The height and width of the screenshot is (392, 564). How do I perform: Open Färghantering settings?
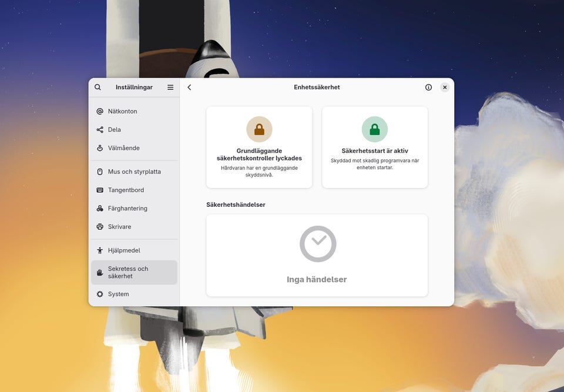coord(134,209)
